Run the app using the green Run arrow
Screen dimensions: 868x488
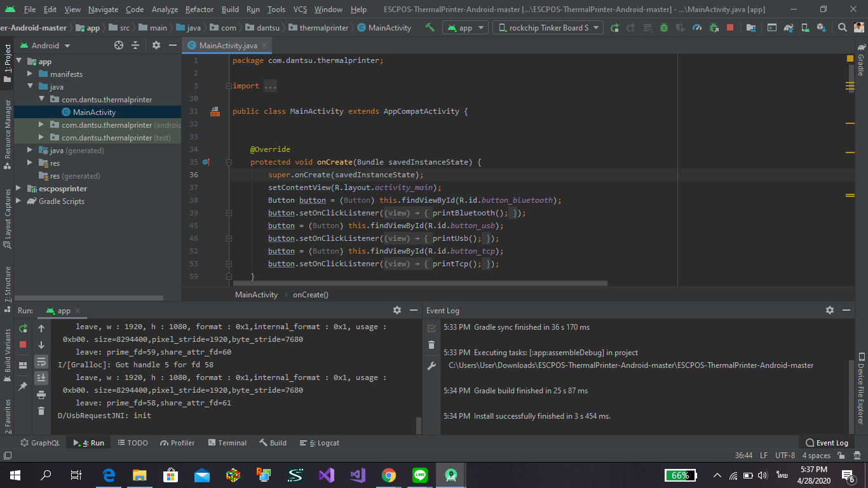(x=615, y=27)
